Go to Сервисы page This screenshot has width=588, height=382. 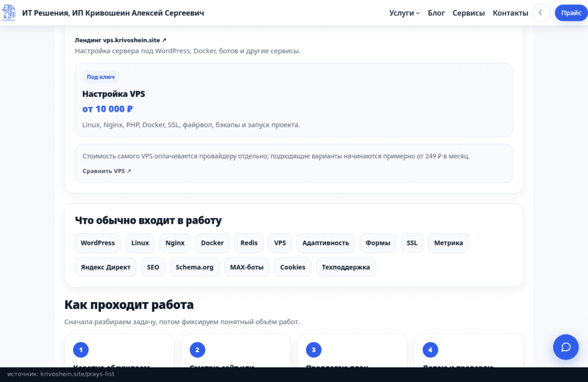[x=469, y=13]
